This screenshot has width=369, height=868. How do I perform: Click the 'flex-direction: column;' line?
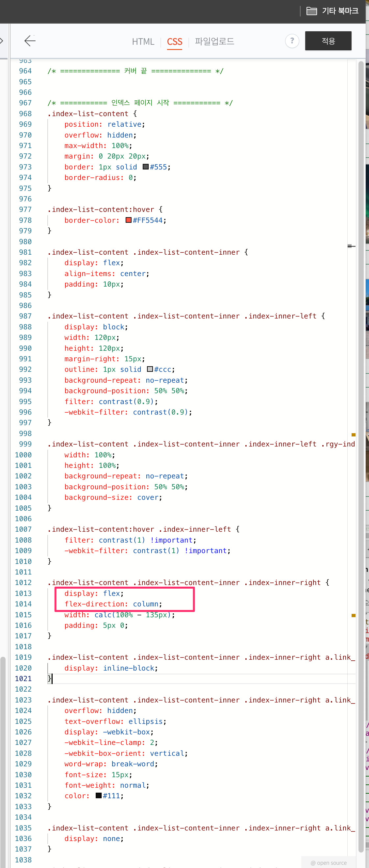coord(113,604)
